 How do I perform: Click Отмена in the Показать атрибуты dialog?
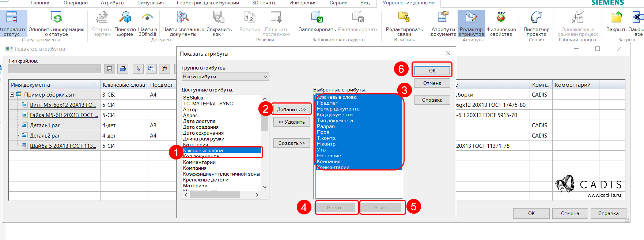[432, 83]
